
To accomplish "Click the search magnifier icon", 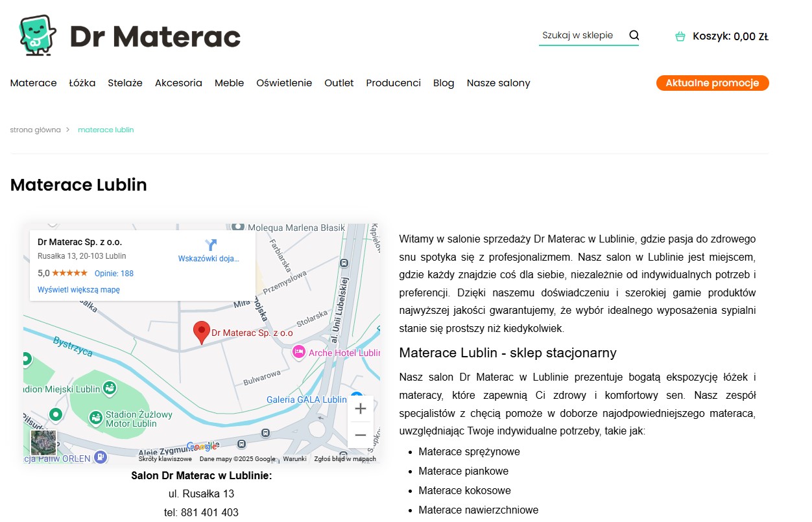I will click(634, 35).
